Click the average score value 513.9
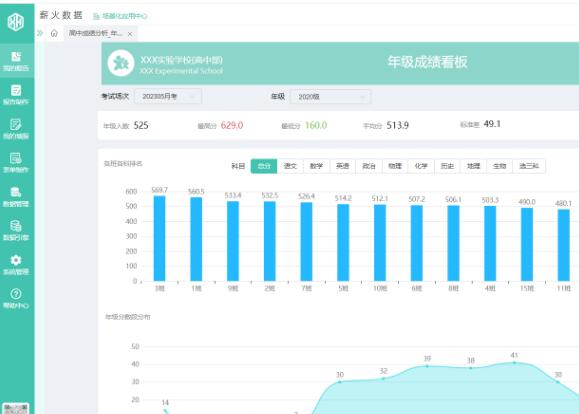Screen dimensions: 579x414 pyautogui.click(x=398, y=126)
